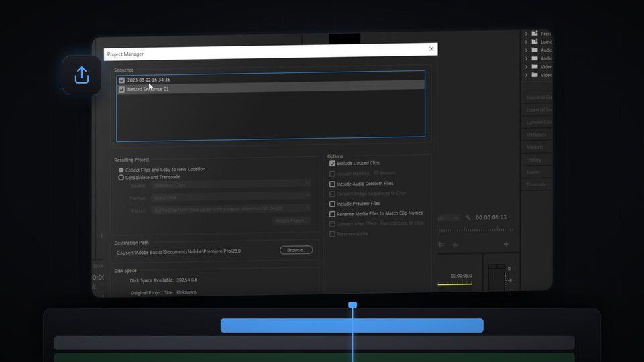Click the Presets folder icon

pos(535,33)
